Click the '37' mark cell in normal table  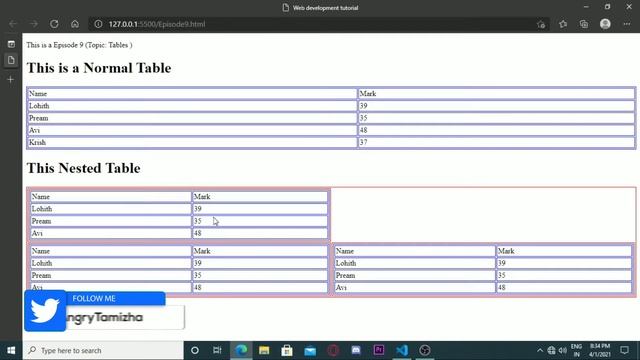496,142
